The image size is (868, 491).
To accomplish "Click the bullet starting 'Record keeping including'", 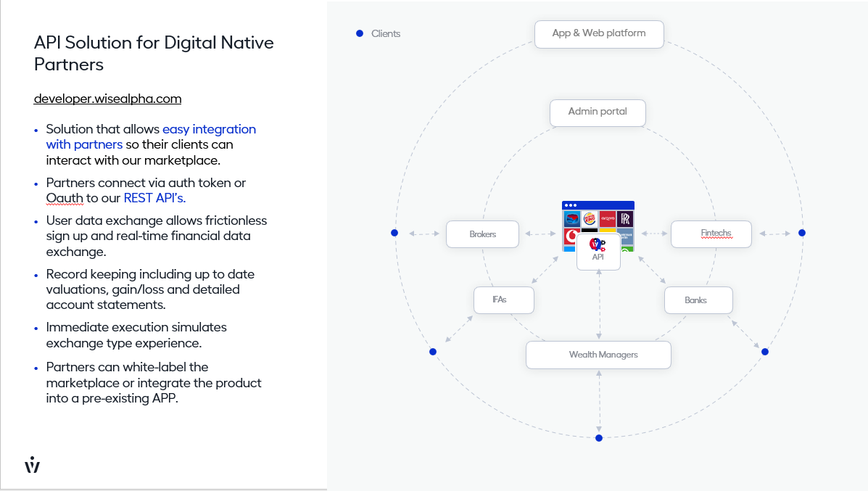I will [150, 289].
